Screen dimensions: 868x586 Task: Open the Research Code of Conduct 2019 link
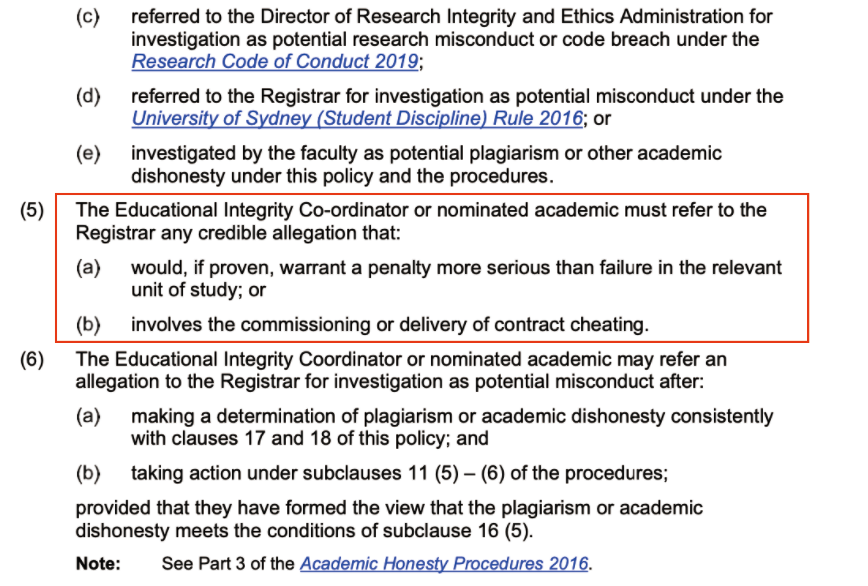point(276,62)
